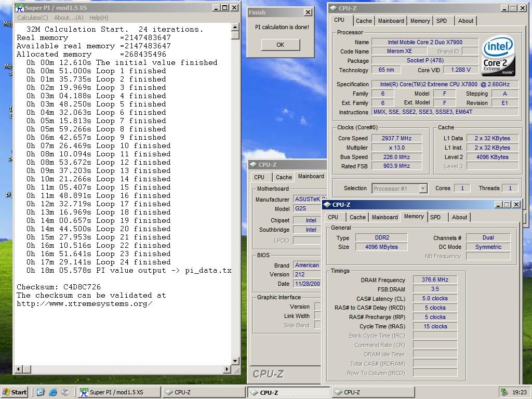
Task: Close the Finish dialog
Action: tap(308, 12)
